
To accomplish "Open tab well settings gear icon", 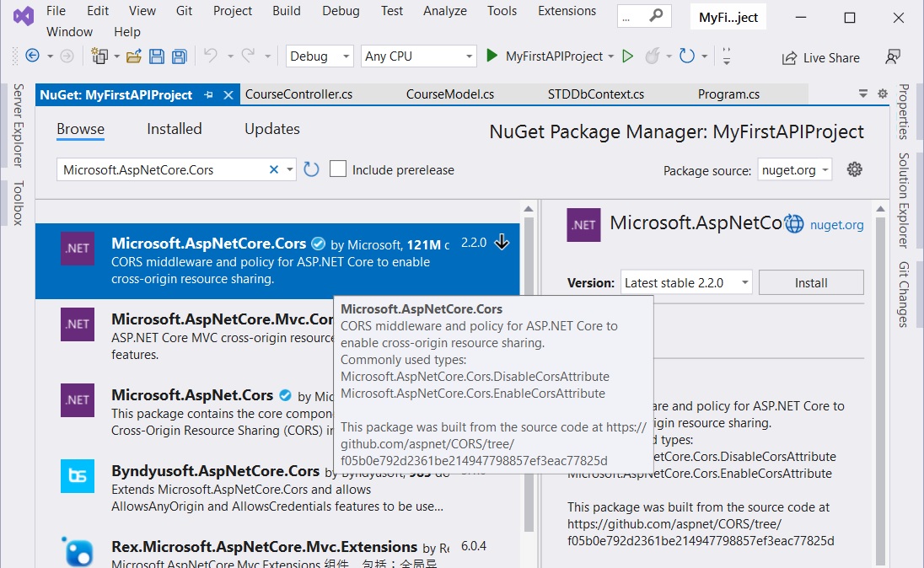I will (883, 94).
